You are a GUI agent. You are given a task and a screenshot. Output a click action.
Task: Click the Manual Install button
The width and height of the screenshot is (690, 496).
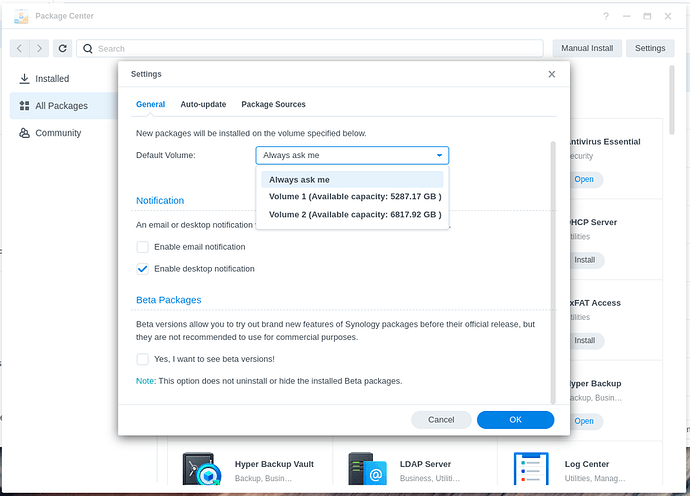pos(587,48)
